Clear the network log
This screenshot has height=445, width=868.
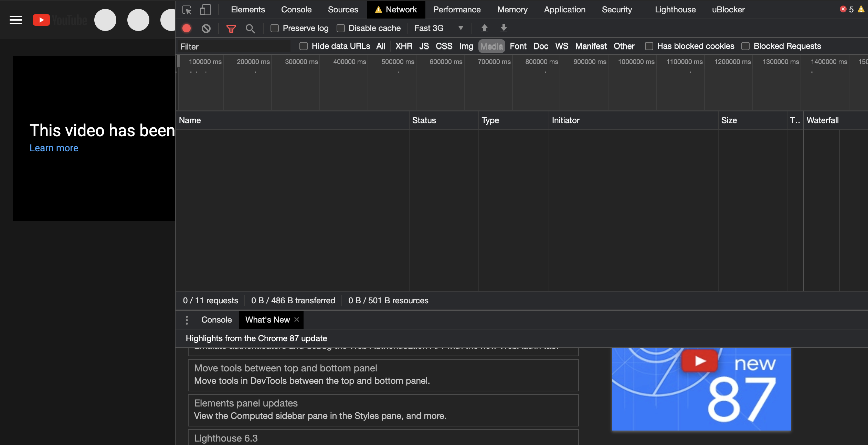pos(206,28)
